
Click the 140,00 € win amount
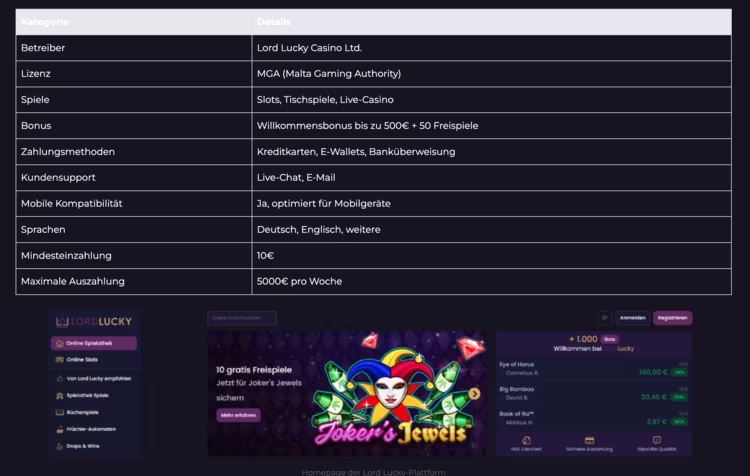pos(653,372)
